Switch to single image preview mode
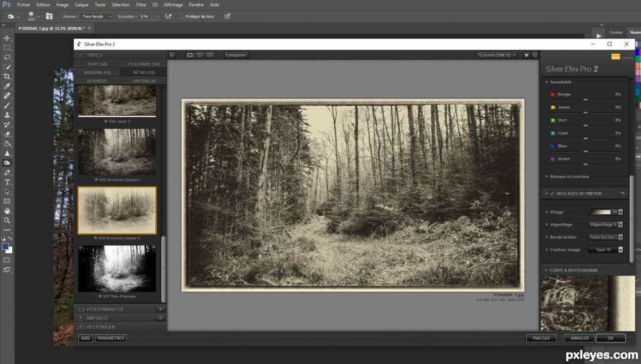This screenshot has width=641, height=364. (x=190, y=55)
